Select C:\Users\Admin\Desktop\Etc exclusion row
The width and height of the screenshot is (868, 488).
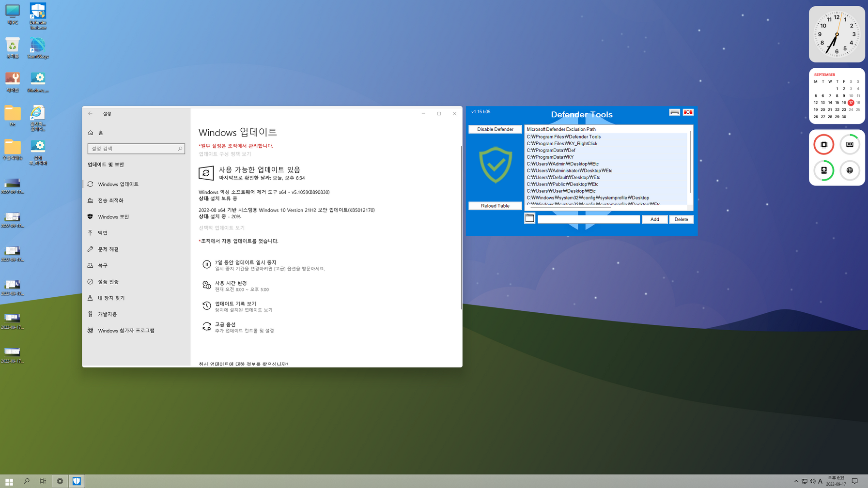[606, 164]
